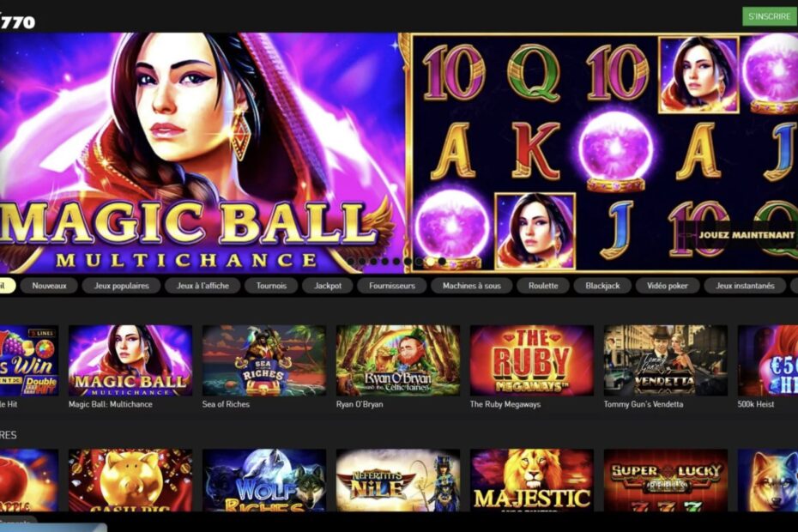Select the Jeux populaires tab
This screenshot has width=798, height=532.
(x=121, y=286)
